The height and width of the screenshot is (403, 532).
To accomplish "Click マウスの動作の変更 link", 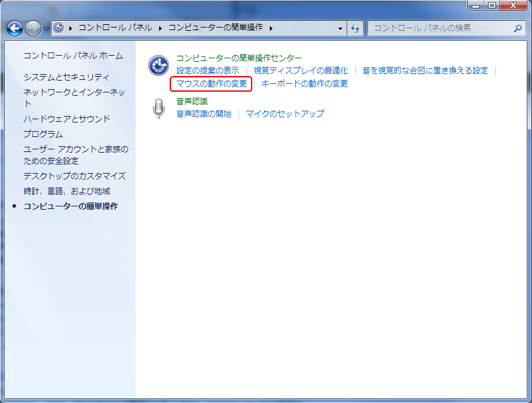I will pos(212,83).
